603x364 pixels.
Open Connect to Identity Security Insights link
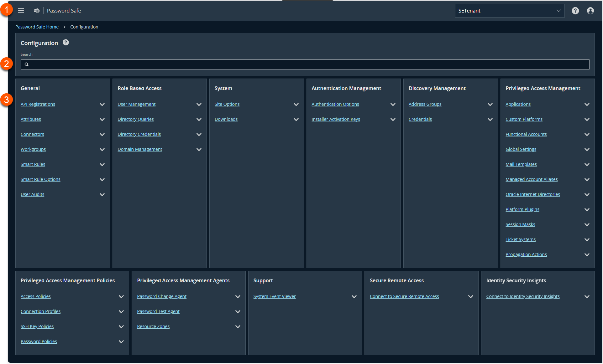coord(523,296)
